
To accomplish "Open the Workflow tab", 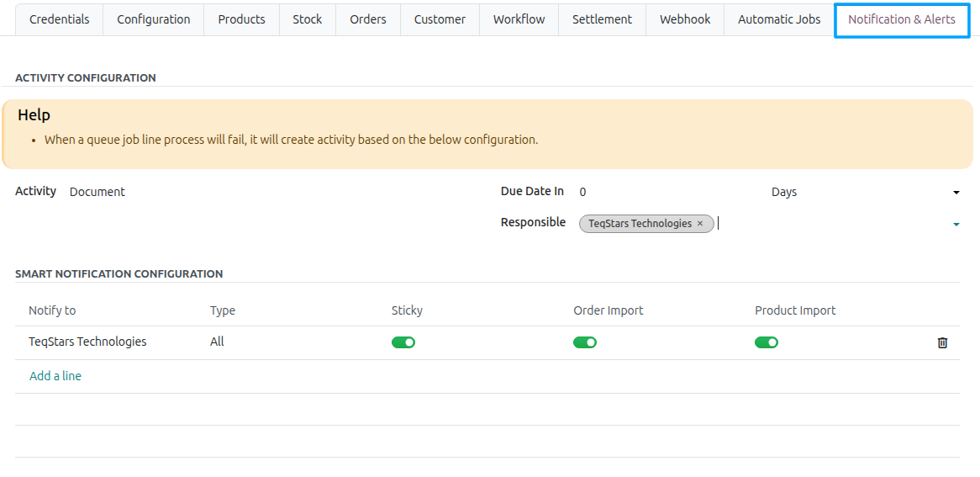I will click(x=519, y=19).
